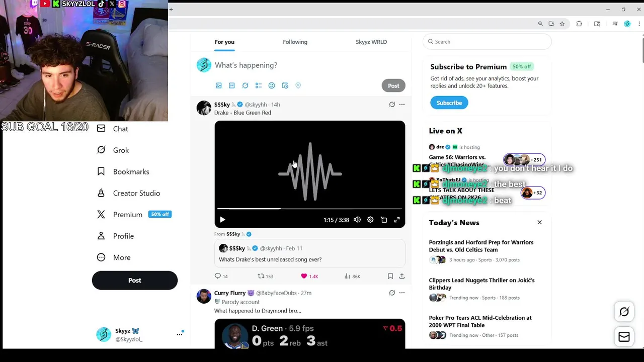
Task: Enter fullscreen on the video
Action: 397,220
